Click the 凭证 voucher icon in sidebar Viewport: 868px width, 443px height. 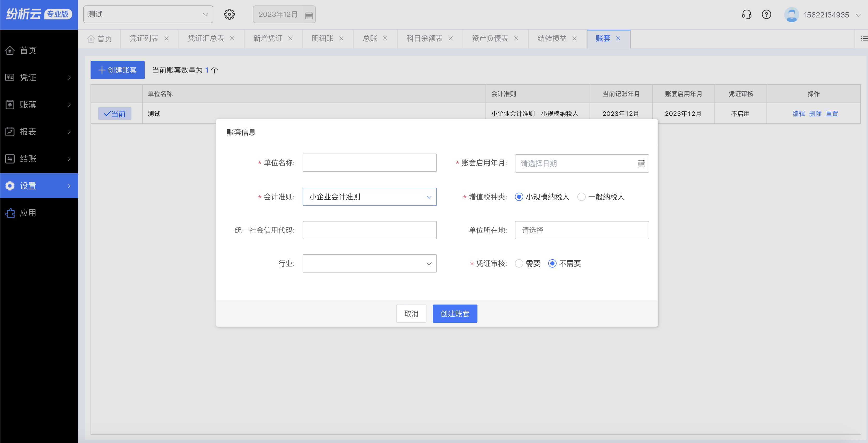[10, 78]
